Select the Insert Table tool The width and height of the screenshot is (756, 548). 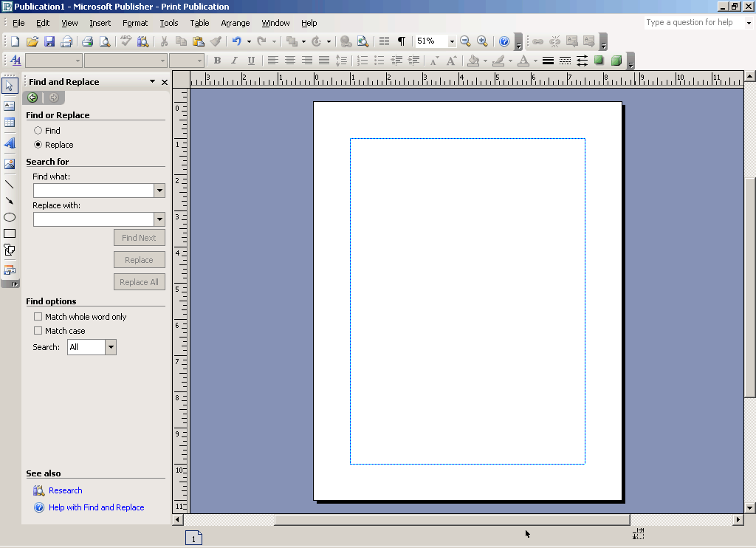pos(10,123)
